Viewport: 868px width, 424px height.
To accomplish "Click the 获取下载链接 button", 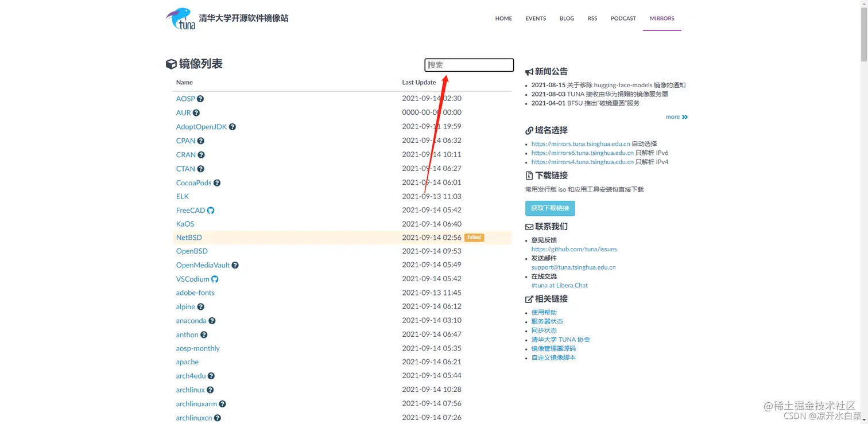I will point(549,208).
